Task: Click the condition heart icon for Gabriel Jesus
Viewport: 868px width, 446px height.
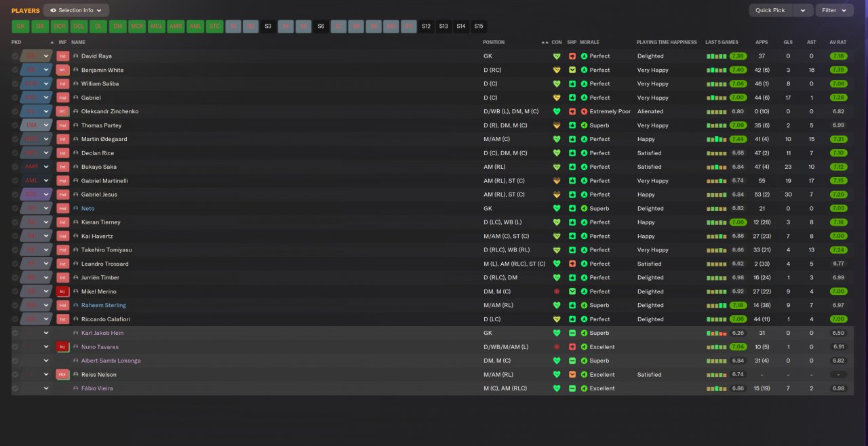Action: [x=557, y=195]
